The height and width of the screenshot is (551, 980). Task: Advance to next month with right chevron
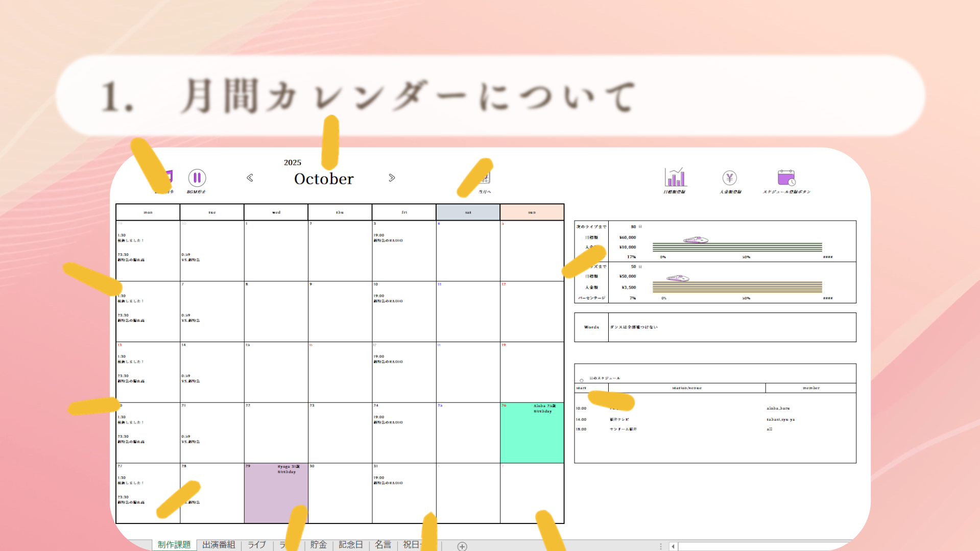click(392, 178)
